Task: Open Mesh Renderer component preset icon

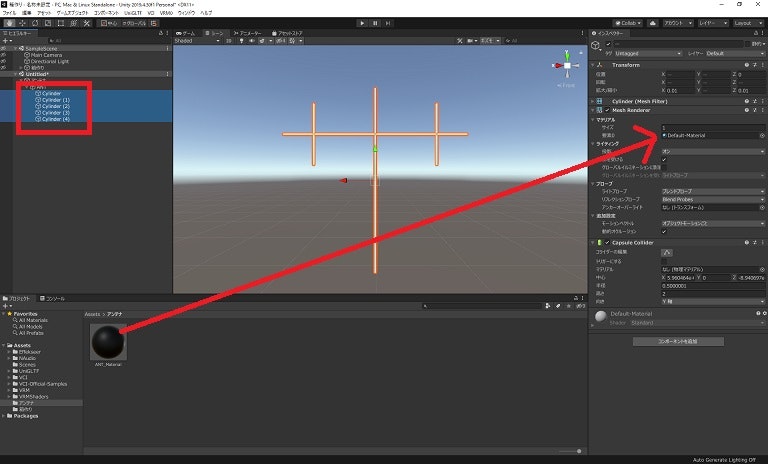Action: [755, 110]
